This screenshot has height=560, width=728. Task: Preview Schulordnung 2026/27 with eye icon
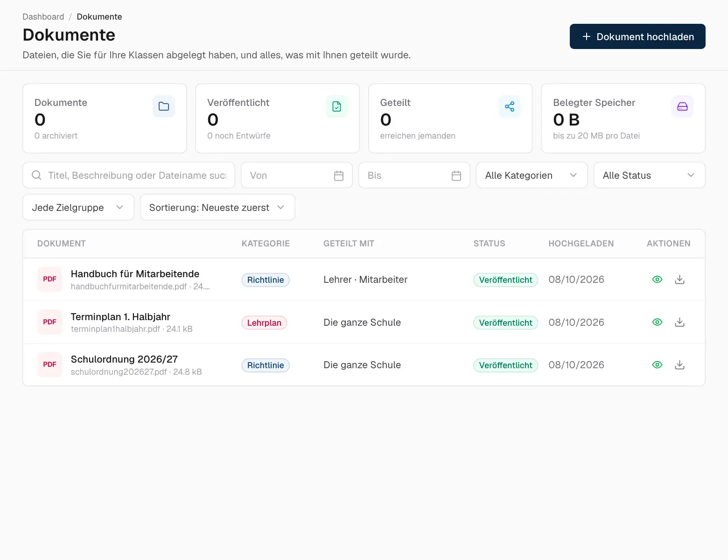pos(657,365)
